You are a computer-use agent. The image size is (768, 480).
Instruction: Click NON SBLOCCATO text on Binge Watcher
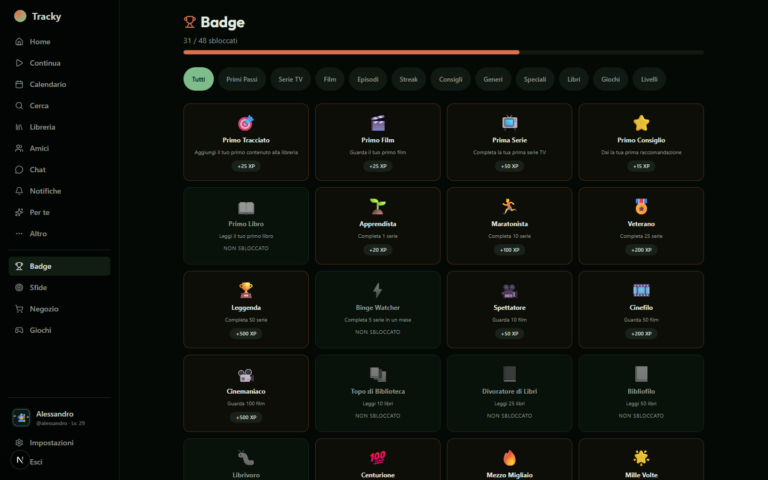click(378, 332)
